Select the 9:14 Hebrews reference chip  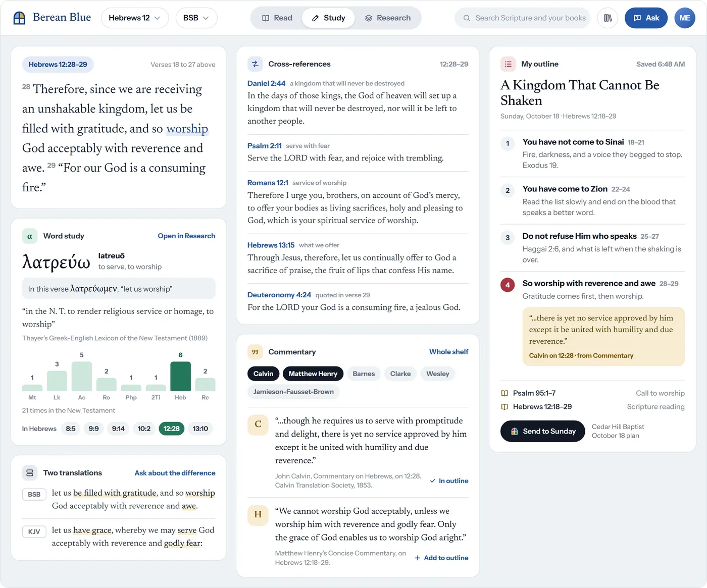(118, 429)
